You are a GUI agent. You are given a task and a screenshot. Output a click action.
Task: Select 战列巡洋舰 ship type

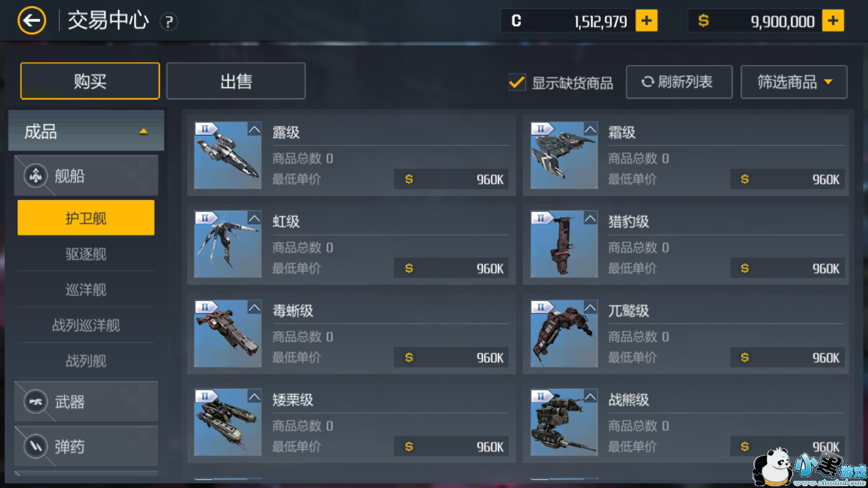pos(86,325)
